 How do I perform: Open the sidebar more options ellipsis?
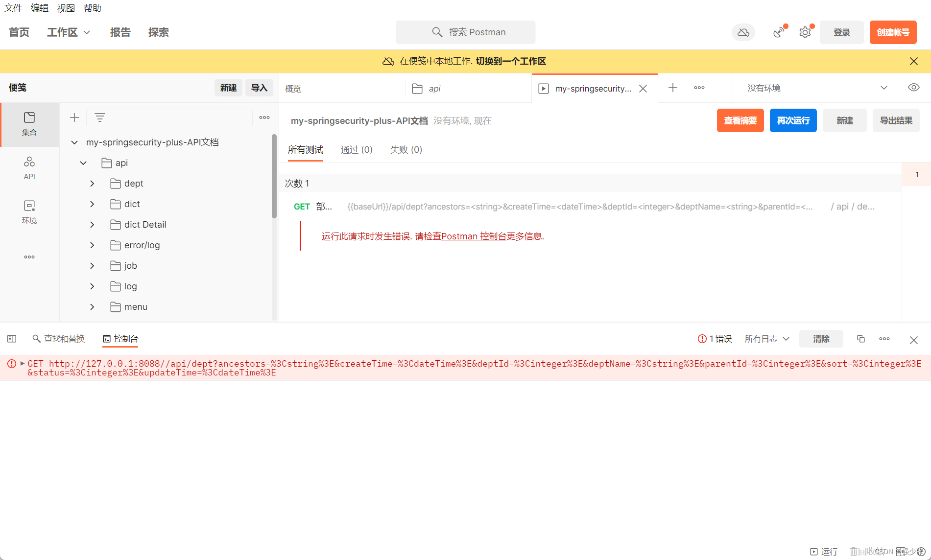(29, 257)
